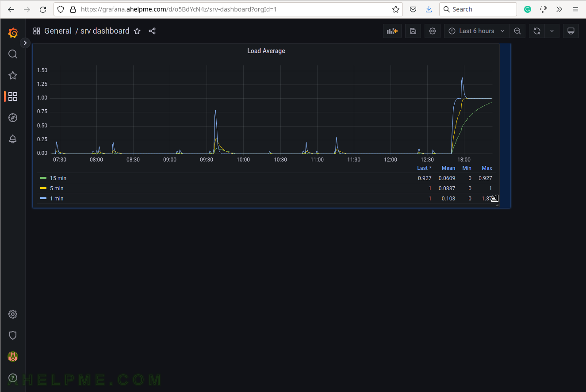Toggle the 5 min series in legend

[57, 188]
